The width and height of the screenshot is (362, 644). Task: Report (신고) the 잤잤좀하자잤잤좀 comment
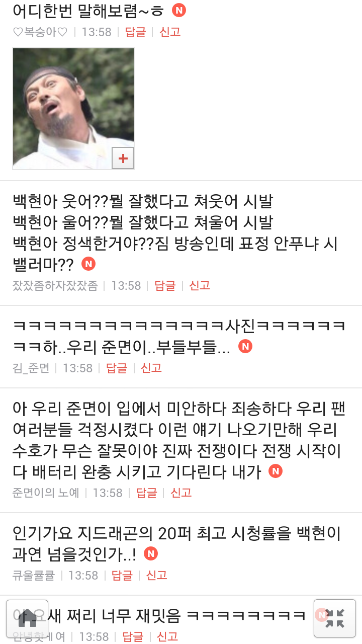tap(200, 286)
